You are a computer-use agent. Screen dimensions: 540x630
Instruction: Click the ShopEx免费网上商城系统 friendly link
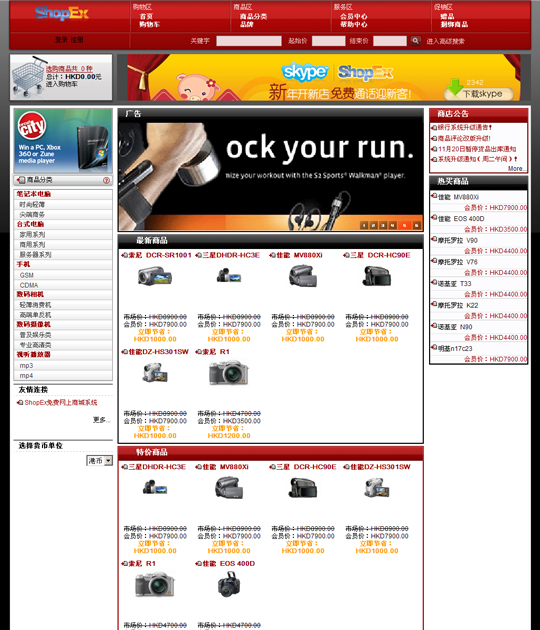coord(61,403)
